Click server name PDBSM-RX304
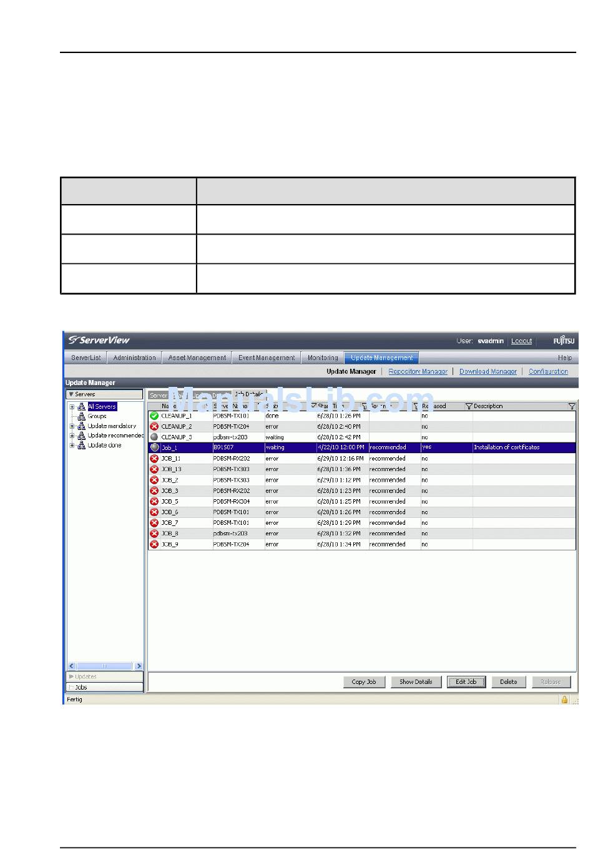This screenshot has height=868, width=593. [232, 501]
